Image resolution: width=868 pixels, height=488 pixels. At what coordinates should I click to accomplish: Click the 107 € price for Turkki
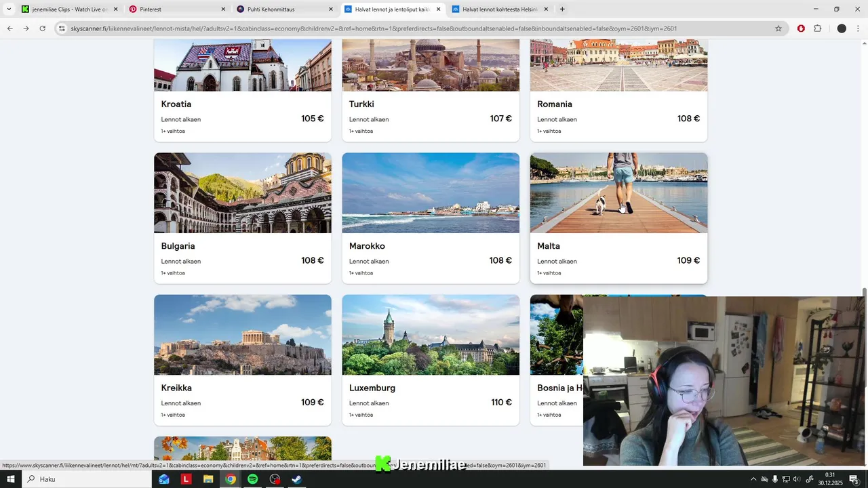click(501, 119)
